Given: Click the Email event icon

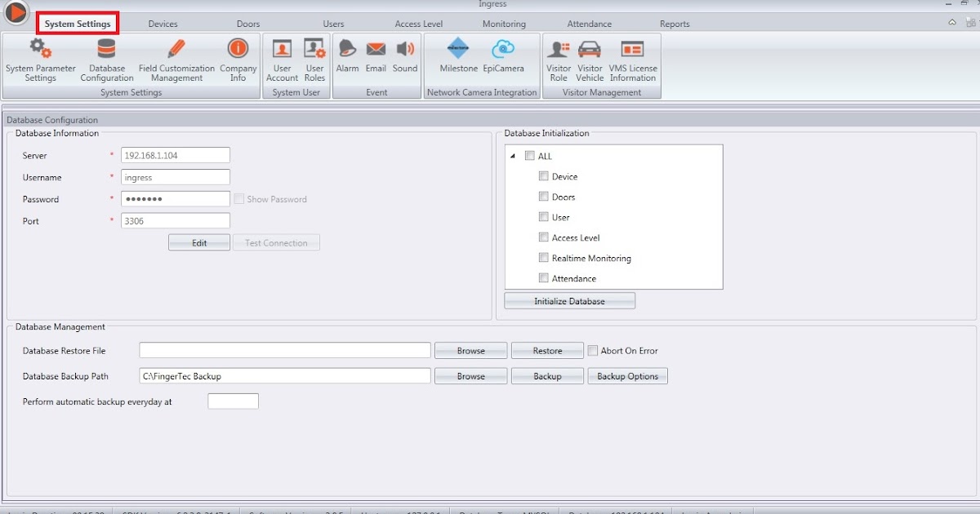Looking at the screenshot, I should pos(376,57).
